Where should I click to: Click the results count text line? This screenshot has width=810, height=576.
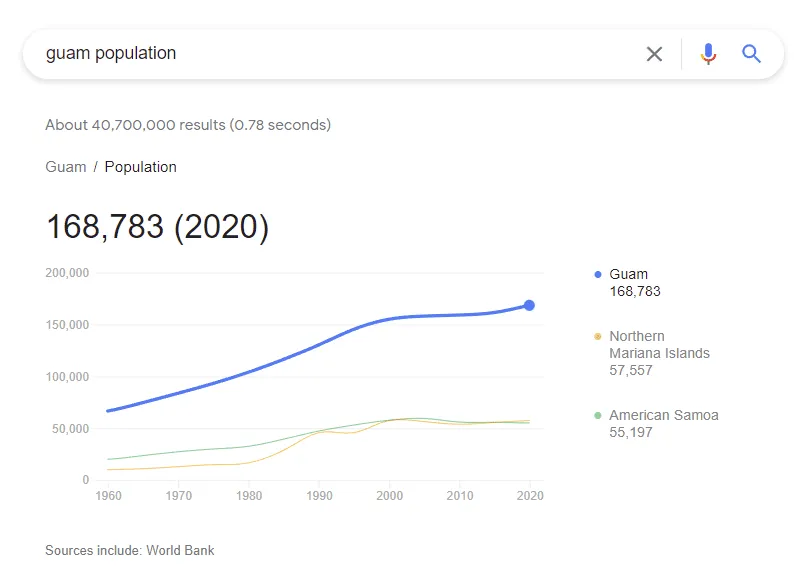[188, 125]
